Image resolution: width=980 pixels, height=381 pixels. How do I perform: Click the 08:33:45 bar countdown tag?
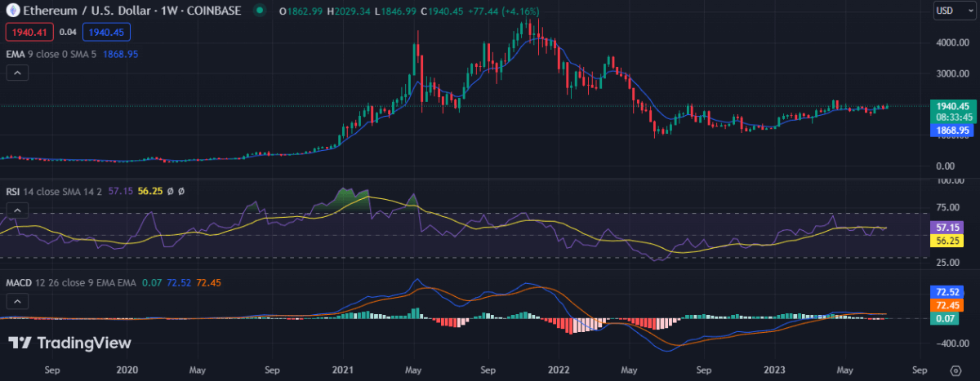952,117
